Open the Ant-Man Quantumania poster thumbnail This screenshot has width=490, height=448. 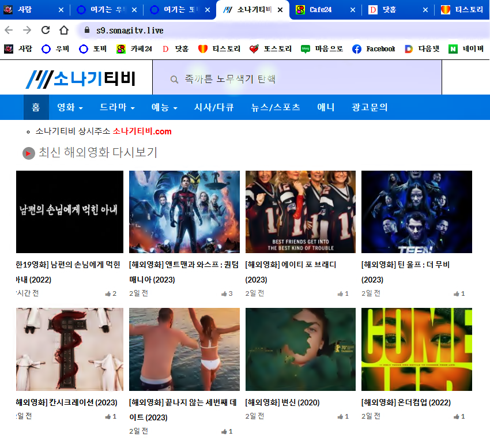point(184,212)
